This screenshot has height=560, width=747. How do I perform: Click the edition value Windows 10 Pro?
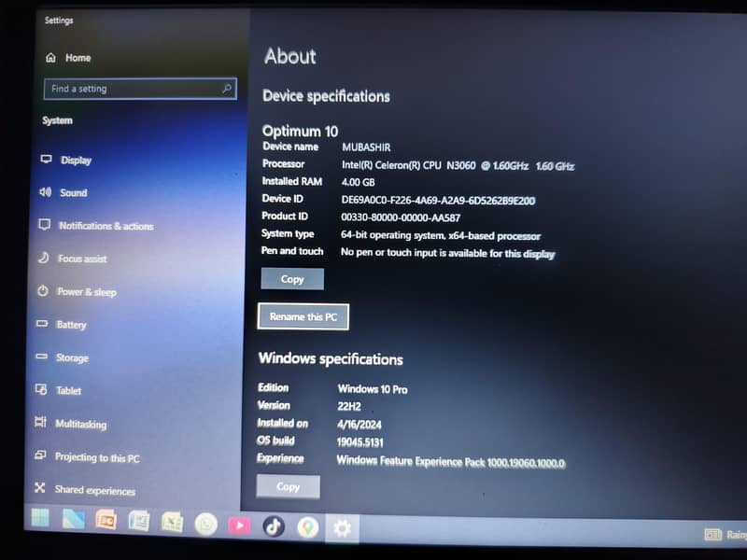pyautogui.click(x=373, y=389)
